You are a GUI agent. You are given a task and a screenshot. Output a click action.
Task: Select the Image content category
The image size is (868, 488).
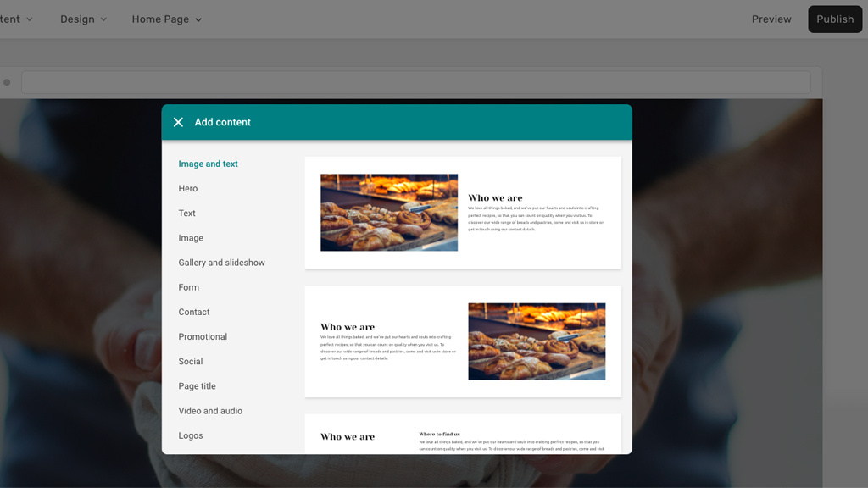click(x=191, y=238)
